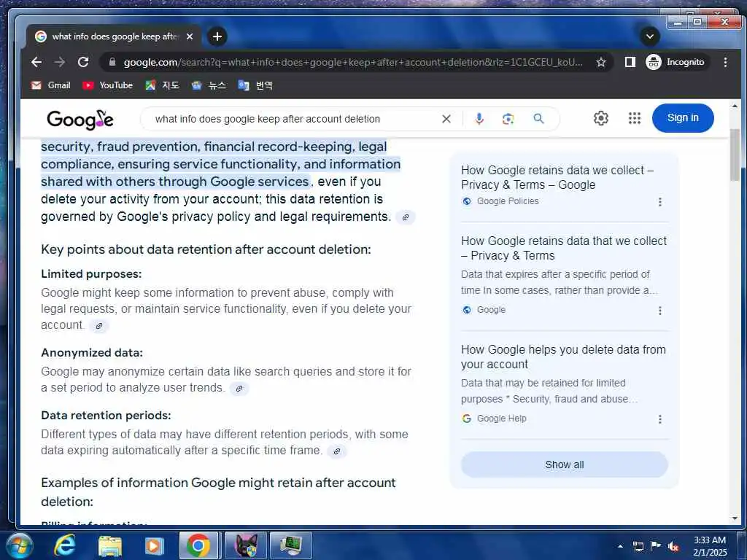The height and width of the screenshot is (560, 747).
Task: Click the browser forward arrow
Action: tap(60, 62)
